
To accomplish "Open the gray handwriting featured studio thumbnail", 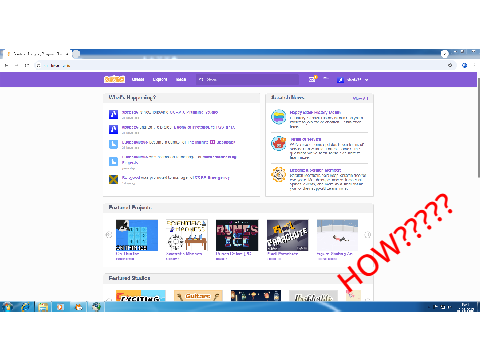I will [x=313, y=295].
